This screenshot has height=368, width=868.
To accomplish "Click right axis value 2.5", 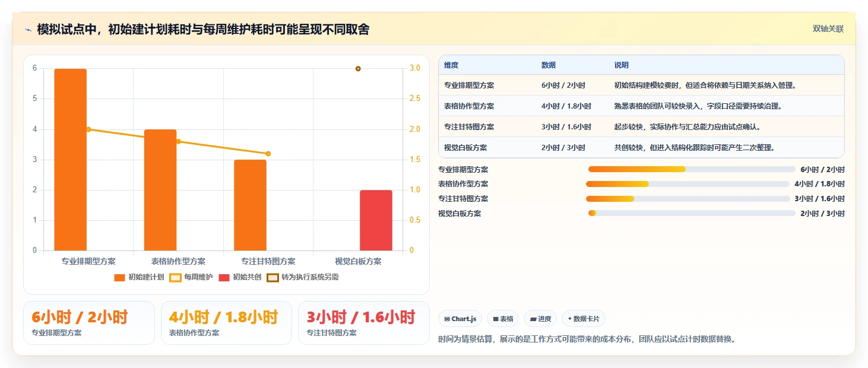I will point(415,99).
